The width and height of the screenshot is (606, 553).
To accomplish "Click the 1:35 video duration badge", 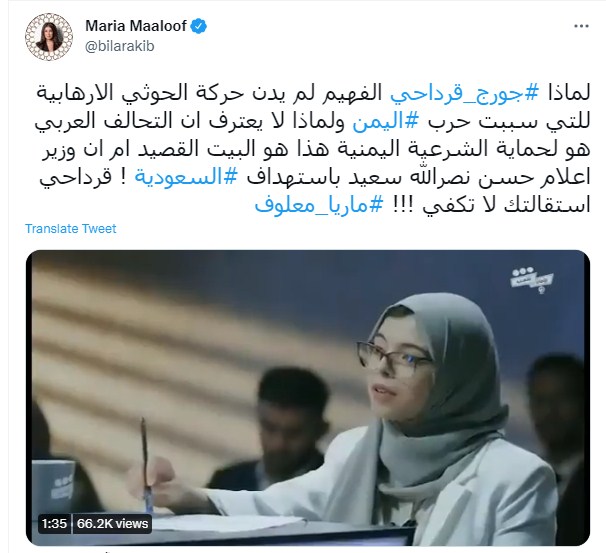I will (x=54, y=524).
